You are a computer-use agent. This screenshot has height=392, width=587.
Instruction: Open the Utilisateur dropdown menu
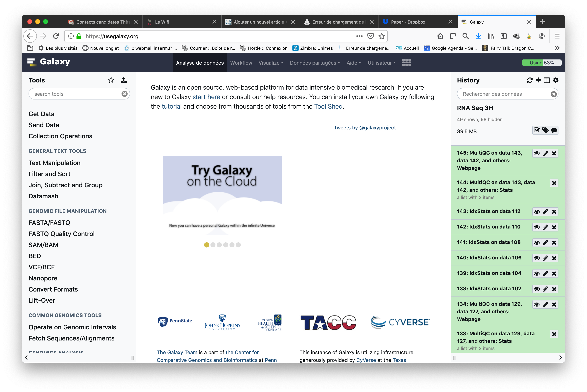(x=381, y=63)
